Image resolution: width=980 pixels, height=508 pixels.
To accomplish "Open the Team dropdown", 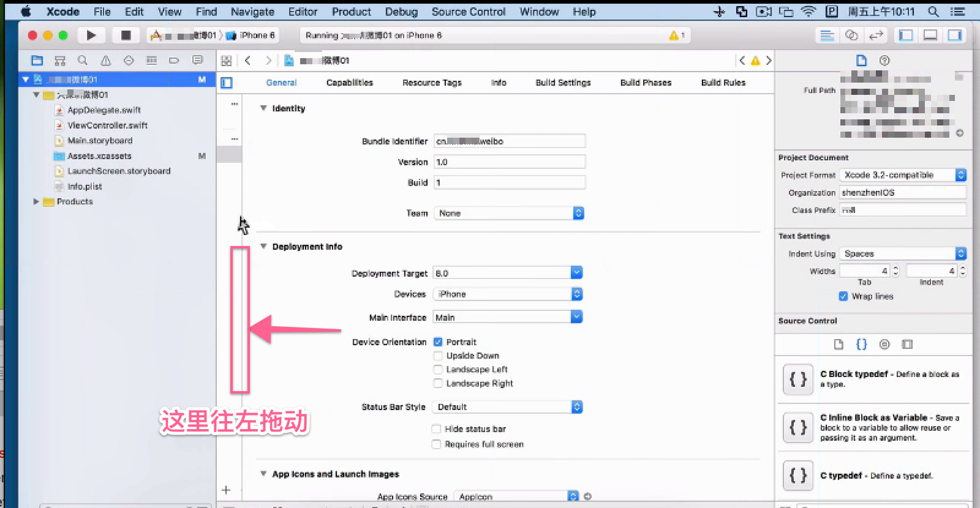I will 509,213.
